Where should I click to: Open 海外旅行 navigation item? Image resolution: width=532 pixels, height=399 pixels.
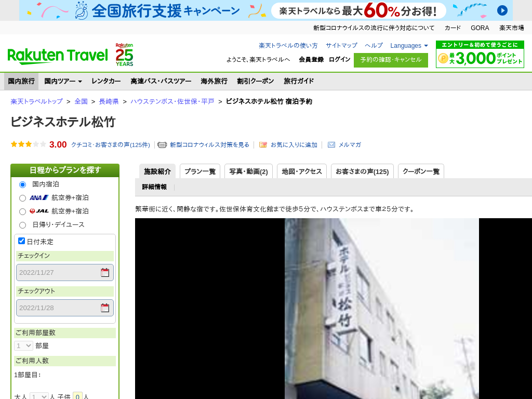(x=214, y=81)
